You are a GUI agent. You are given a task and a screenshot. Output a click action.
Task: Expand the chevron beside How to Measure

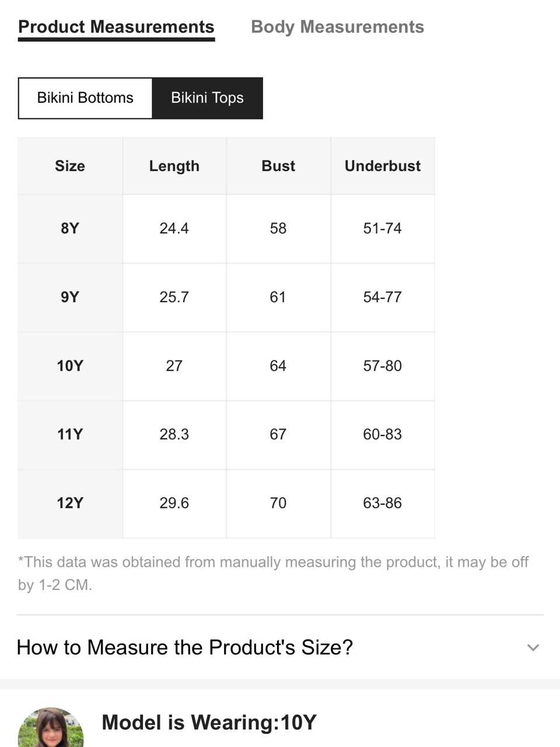pos(533,647)
